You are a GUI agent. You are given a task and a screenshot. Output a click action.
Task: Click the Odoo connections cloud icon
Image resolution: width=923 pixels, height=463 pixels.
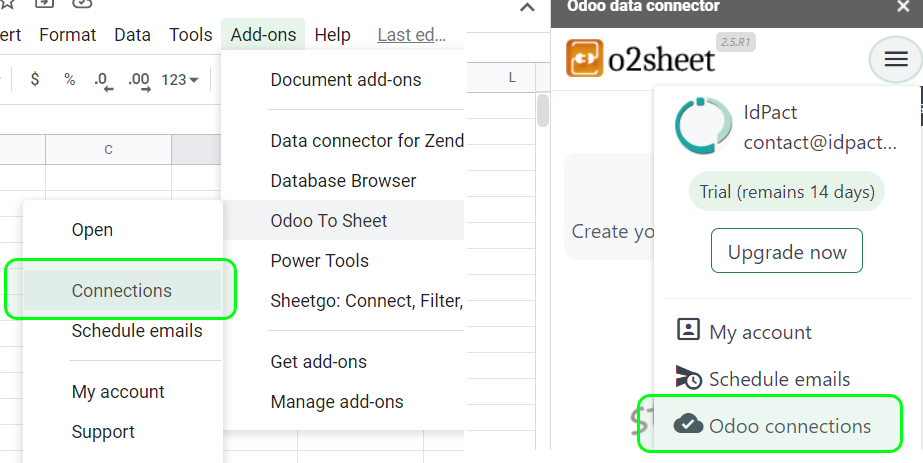click(x=688, y=425)
